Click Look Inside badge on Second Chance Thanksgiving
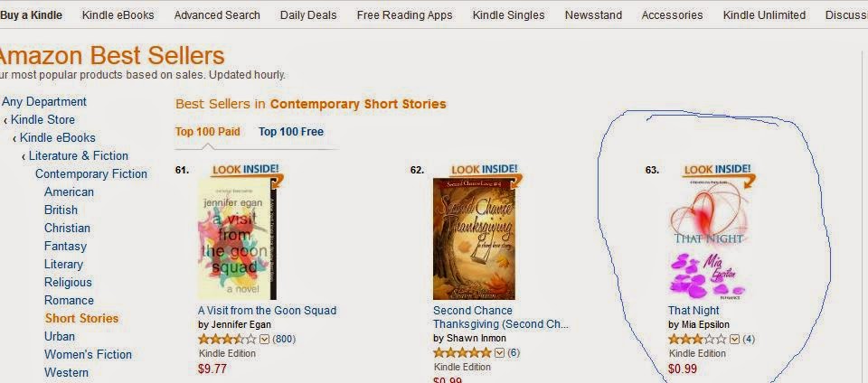 point(485,169)
